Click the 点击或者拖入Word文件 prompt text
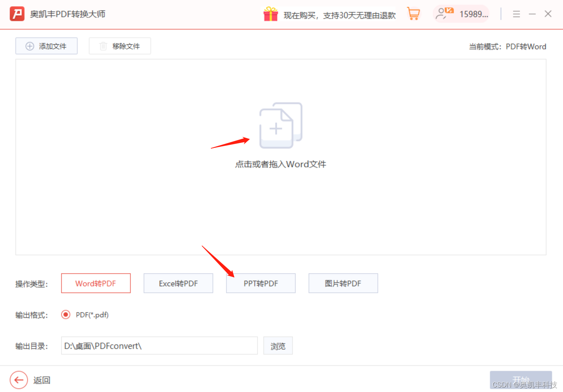Image resolution: width=563 pixels, height=392 pixels. click(281, 164)
